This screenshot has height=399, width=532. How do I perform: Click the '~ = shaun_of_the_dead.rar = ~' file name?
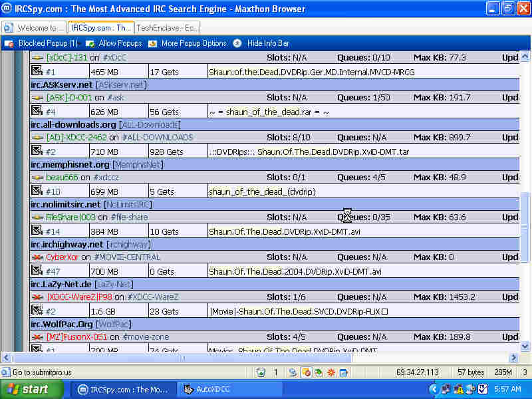269,112
